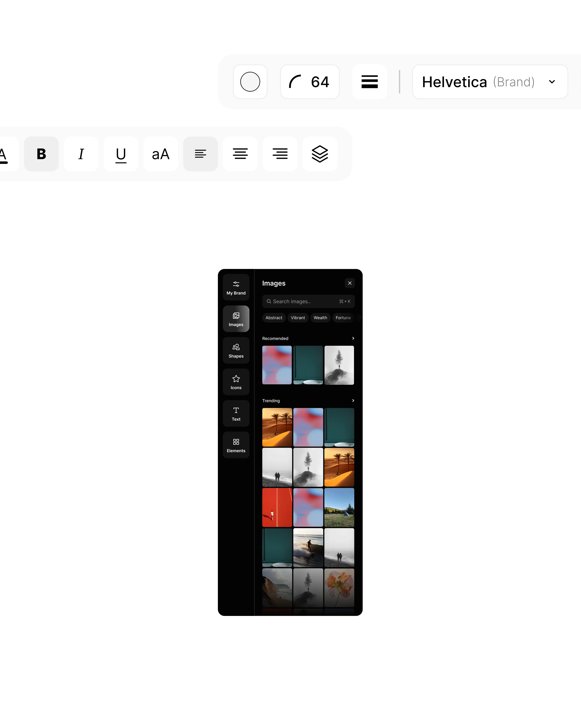Open the layers stack icon
The width and height of the screenshot is (581, 728).
319,154
